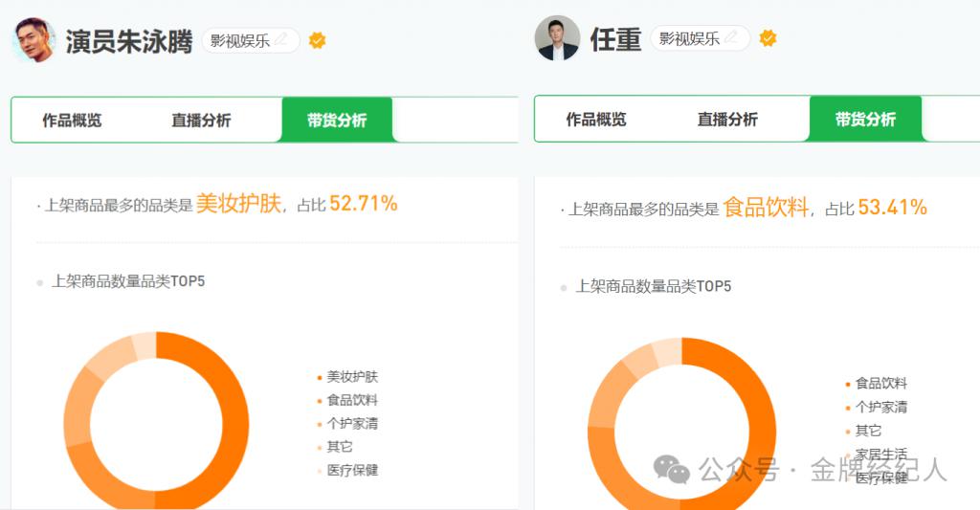Screen dimensions: 980x510
Task: Switch to 直播分析 tab for 任重
Action: (727, 120)
